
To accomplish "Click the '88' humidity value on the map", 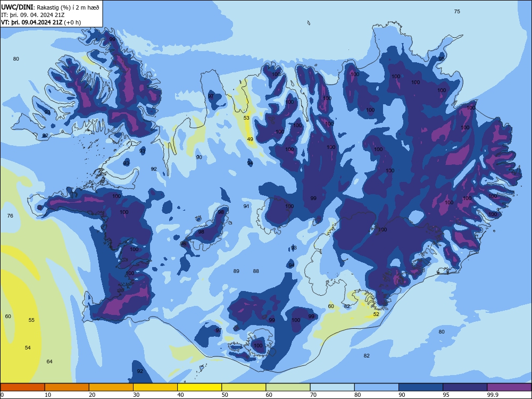I will (256, 271).
